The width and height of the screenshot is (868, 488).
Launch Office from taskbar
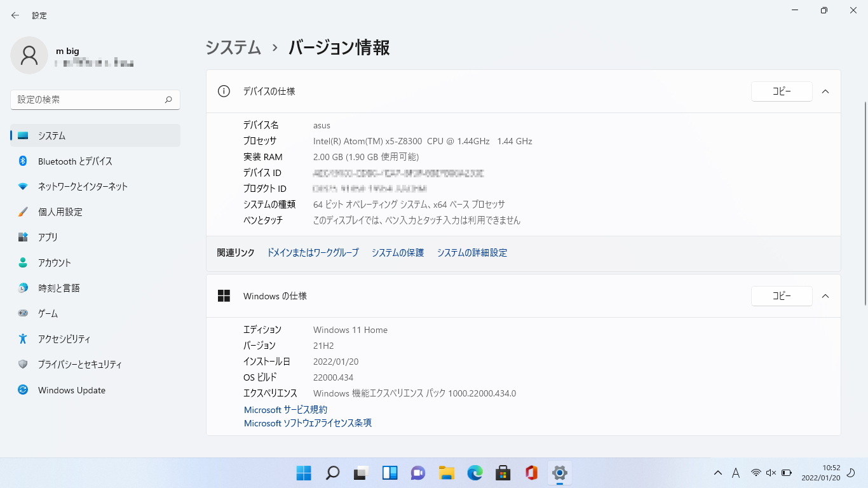pyautogui.click(x=531, y=473)
